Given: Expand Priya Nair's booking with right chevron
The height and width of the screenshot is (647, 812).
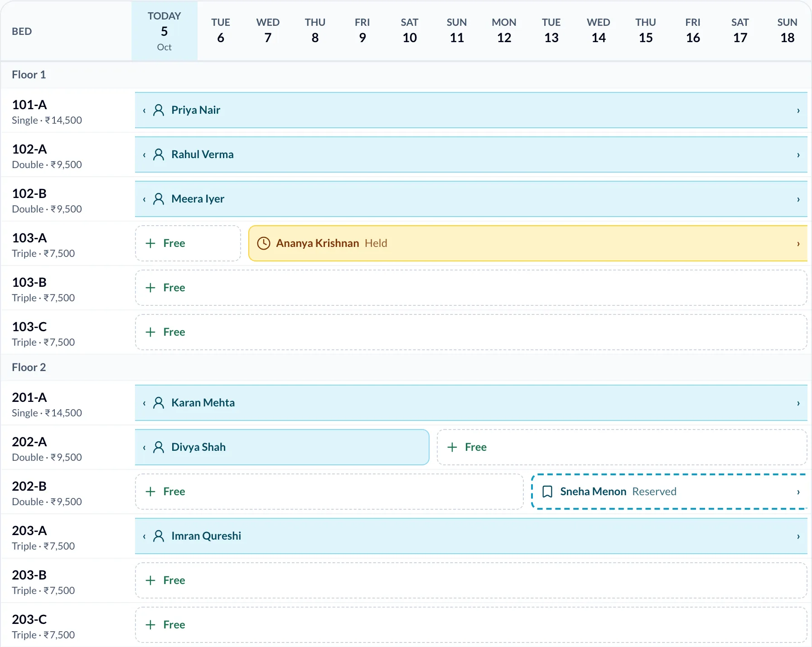Looking at the screenshot, I should click(798, 111).
